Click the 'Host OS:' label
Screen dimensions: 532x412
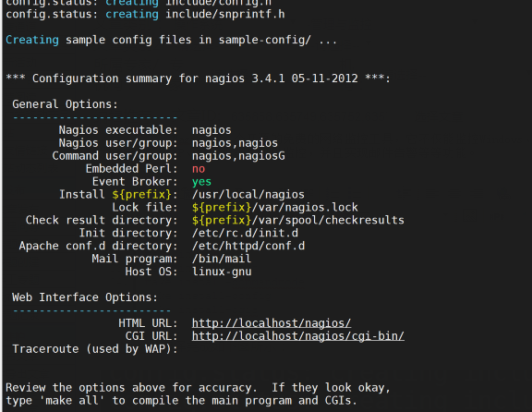point(151,272)
